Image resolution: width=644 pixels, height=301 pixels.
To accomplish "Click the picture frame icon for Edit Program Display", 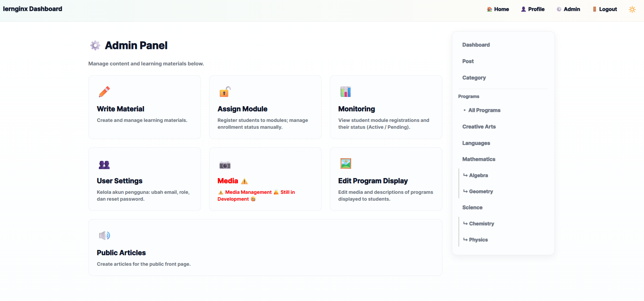I will 346,164.
